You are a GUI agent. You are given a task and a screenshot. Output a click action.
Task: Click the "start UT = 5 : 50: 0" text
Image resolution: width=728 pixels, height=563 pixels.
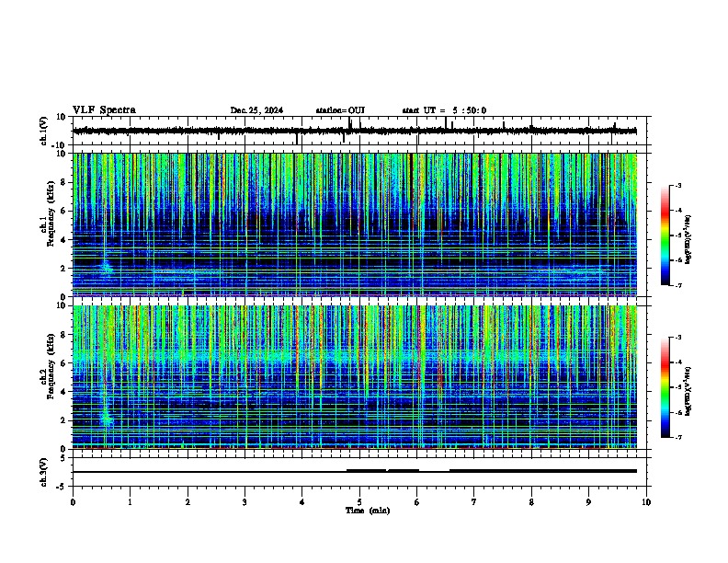tap(444, 110)
